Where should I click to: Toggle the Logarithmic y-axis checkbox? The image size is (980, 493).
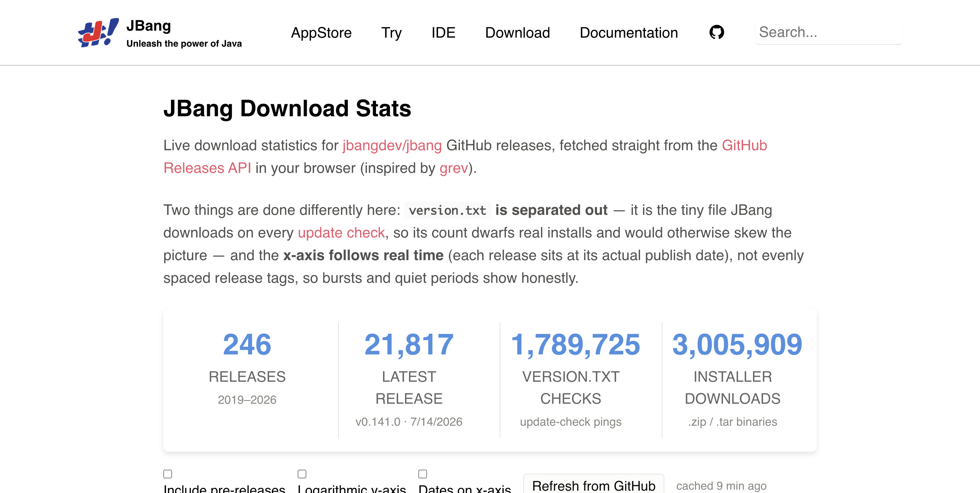[x=302, y=474]
